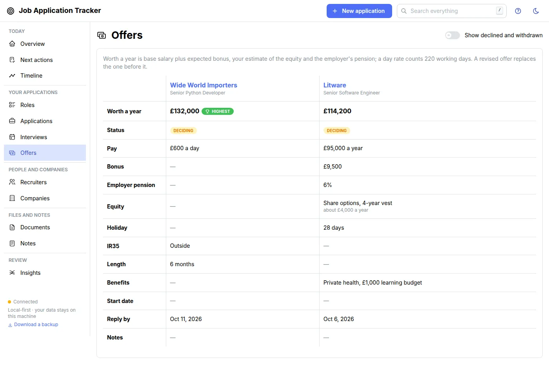Open the Timeline view

(x=45, y=76)
